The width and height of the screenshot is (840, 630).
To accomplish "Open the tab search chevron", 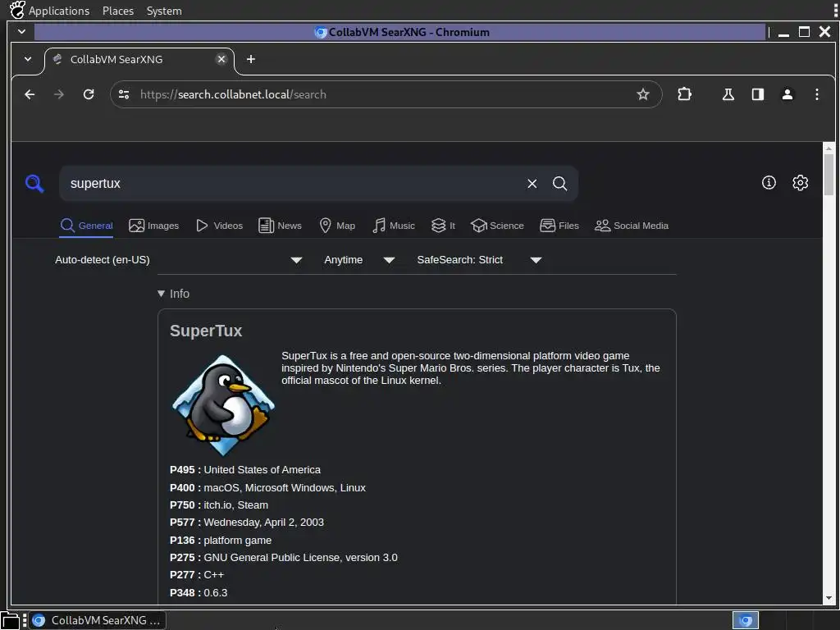I will [28, 59].
